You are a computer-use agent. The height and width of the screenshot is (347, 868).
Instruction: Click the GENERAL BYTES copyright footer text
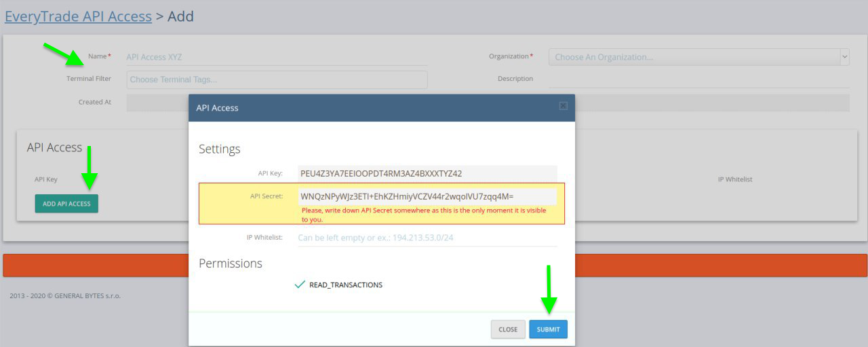pos(65,295)
